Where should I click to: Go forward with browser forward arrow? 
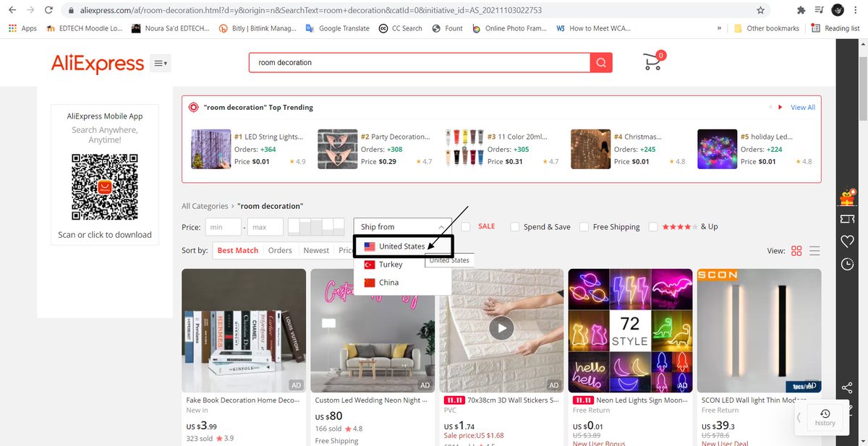(30, 11)
